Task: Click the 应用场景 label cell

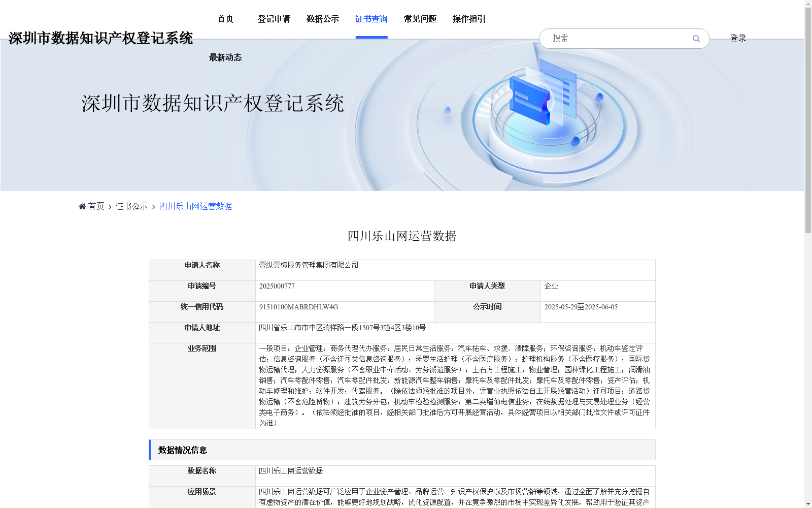Action: pyautogui.click(x=202, y=497)
